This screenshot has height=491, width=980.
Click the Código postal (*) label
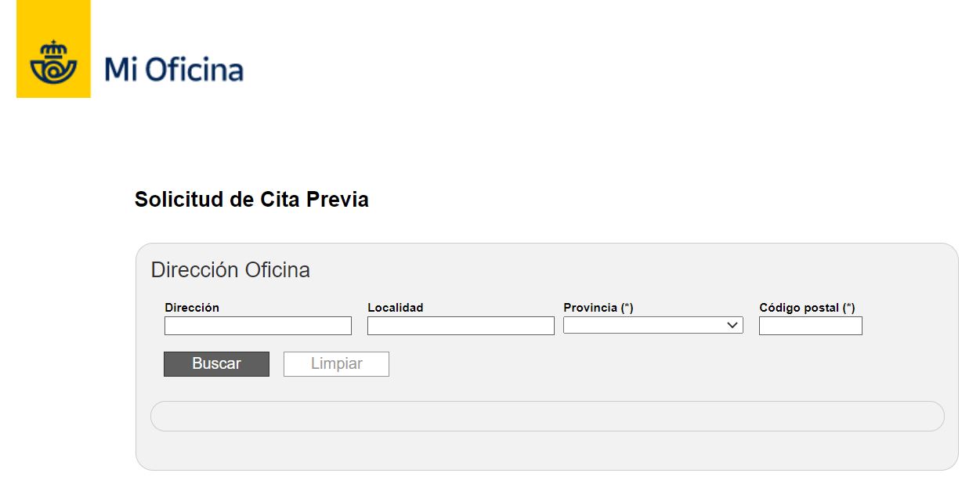(806, 308)
